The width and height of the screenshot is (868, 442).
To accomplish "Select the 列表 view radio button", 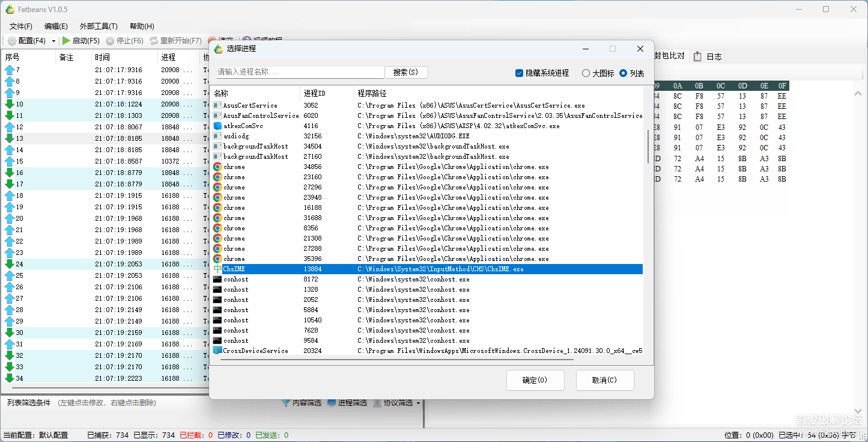I will click(x=624, y=73).
